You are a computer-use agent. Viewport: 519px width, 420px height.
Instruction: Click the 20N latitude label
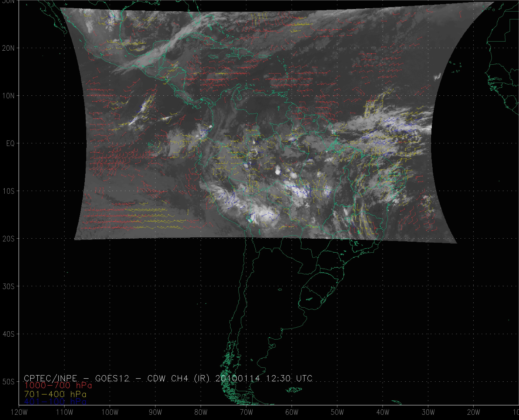pyautogui.click(x=8, y=48)
